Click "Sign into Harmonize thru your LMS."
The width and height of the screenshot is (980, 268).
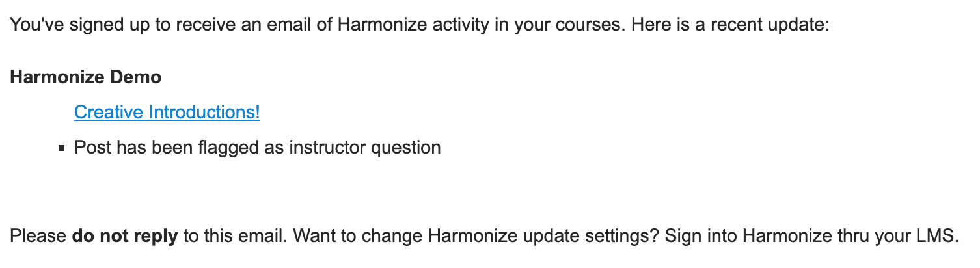(811, 236)
